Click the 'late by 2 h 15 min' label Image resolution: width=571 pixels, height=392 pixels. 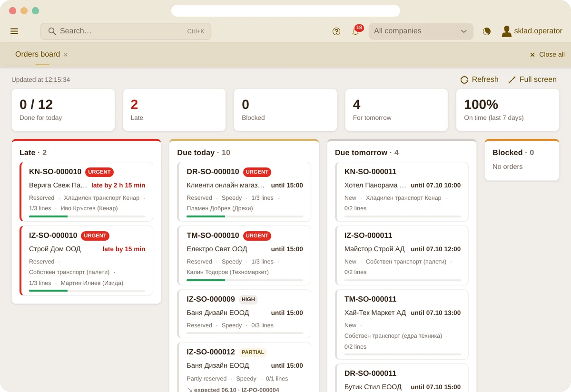coord(118,186)
